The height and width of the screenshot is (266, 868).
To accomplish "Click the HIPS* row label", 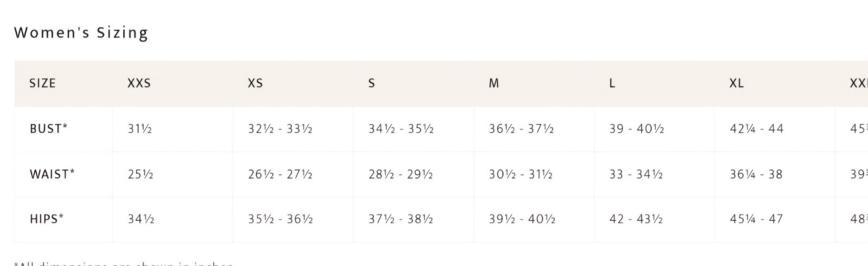I will pyautogui.click(x=47, y=219).
